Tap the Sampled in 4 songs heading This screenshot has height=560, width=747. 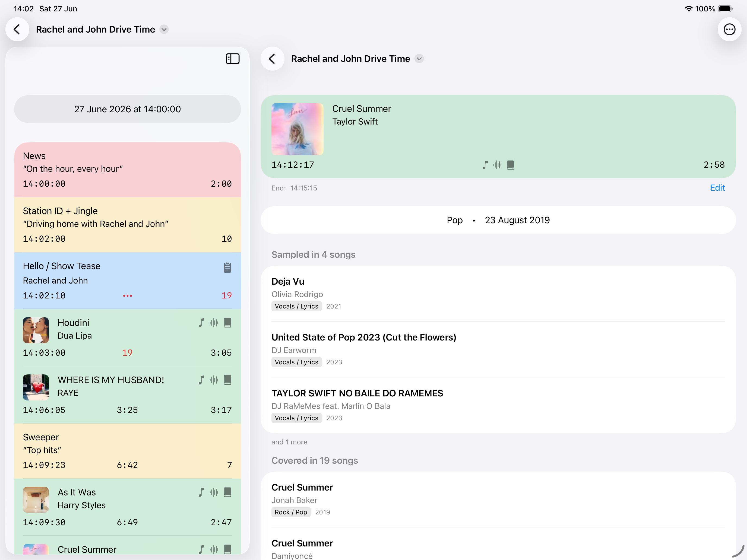[314, 255]
